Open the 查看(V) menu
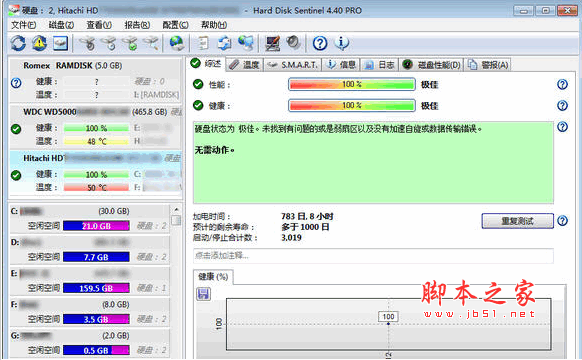 [99, 25]
